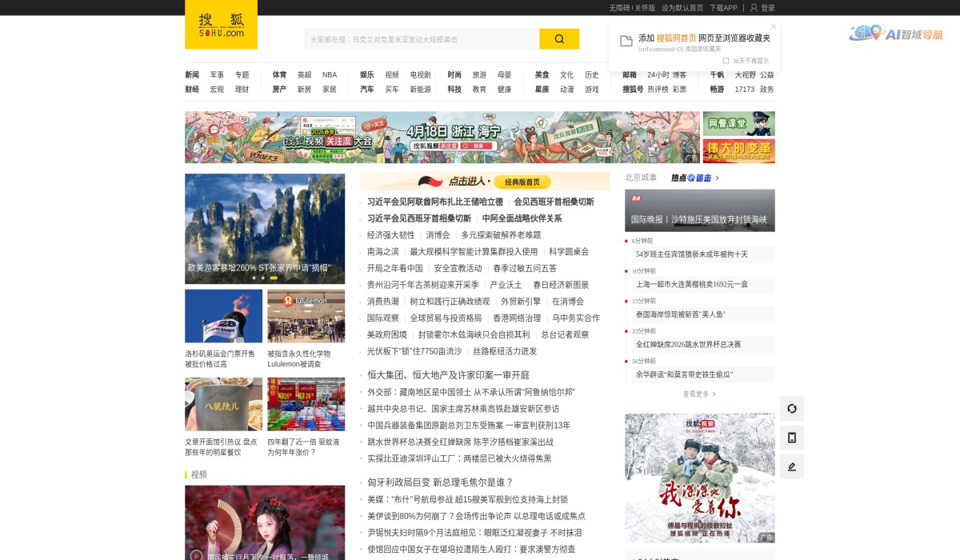Click the feedback pen icon in sidebar
Viewport: 960px width, 560px height.
[x=791, y=466]
